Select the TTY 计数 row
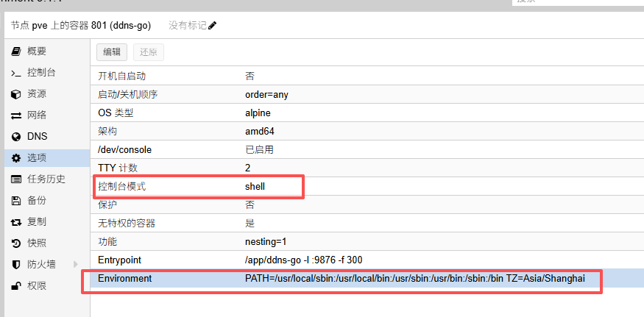The image size is (644, 317). [367, 168]
